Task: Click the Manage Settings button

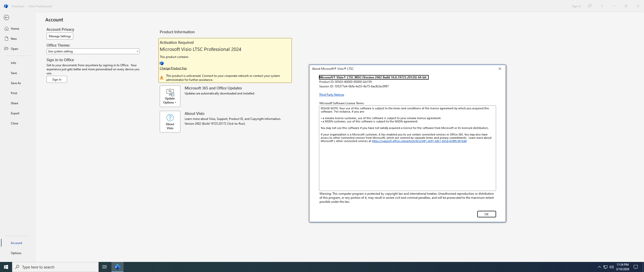Action: [x=60, y=36]
